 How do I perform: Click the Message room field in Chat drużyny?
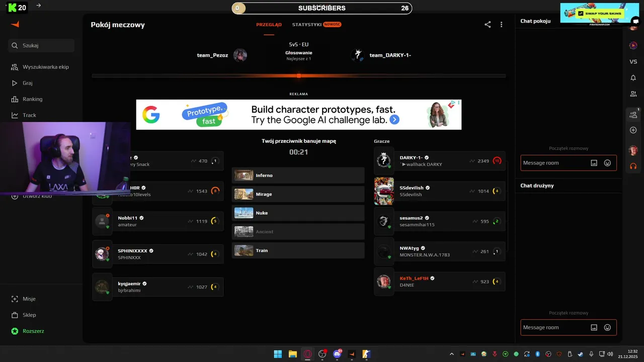click(x=568, y=327)
